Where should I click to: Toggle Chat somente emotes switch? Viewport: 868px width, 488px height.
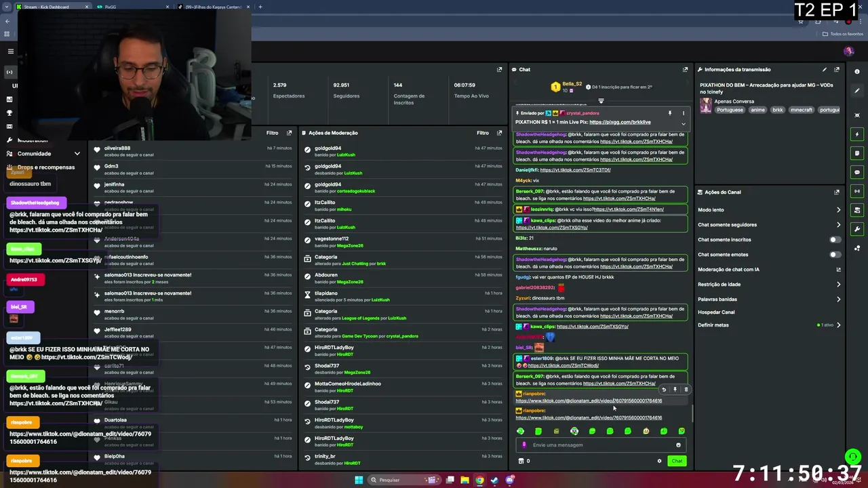point(835,254)
